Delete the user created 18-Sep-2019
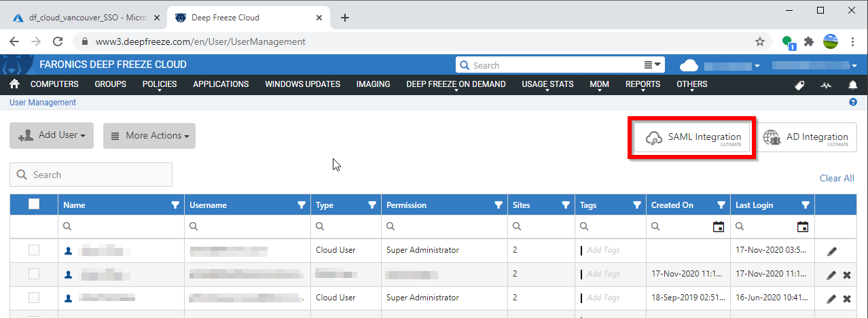The image size is (868, 318). coord(847,299)
